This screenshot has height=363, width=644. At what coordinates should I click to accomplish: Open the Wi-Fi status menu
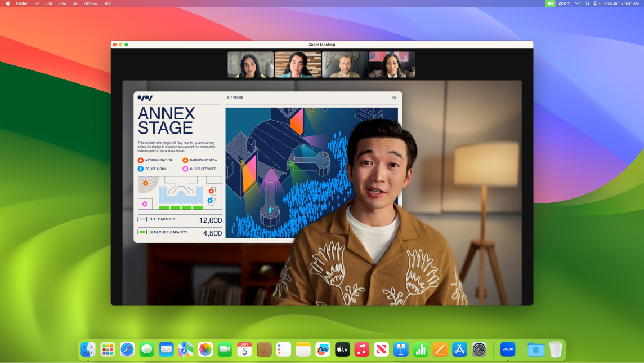coord(577,3)
